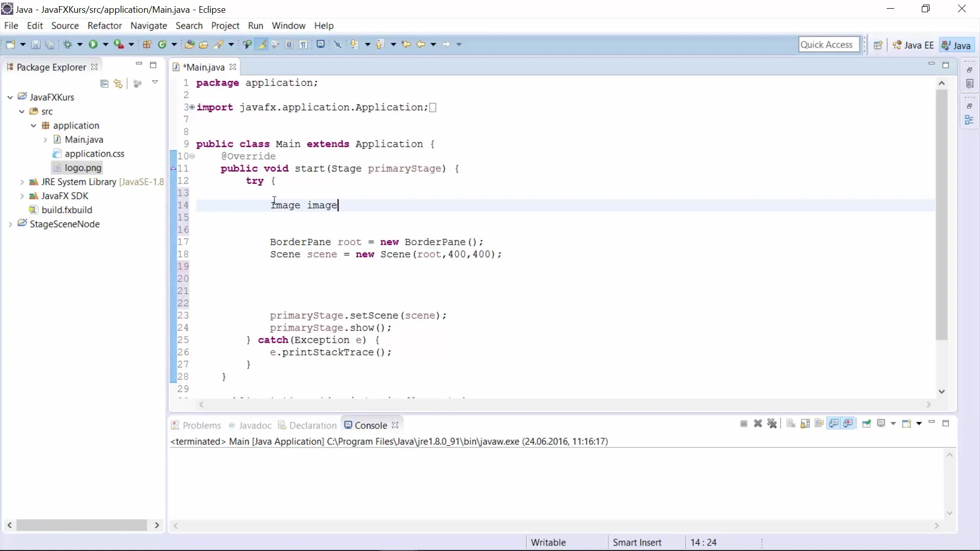The width and height of the screenshot is (980, 551).
Task: Expand folded imports on line 3
Action: (191, 107)
